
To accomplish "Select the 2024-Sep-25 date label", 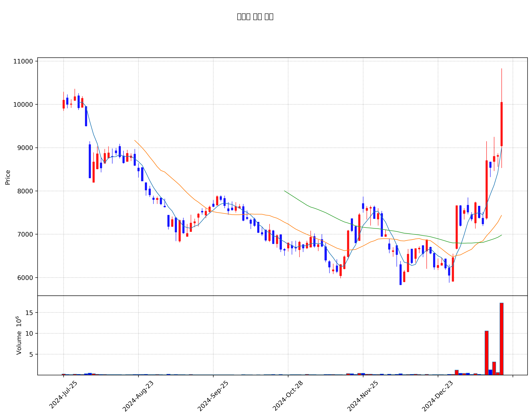I will [213, 396].
